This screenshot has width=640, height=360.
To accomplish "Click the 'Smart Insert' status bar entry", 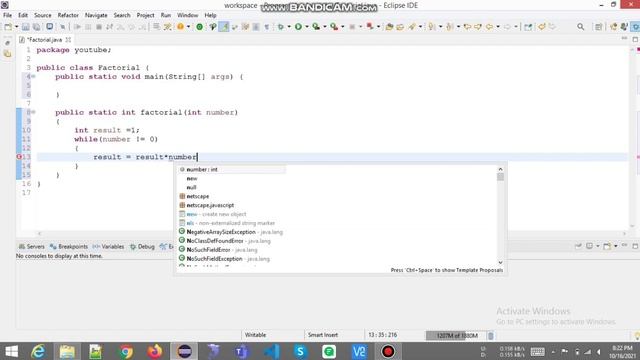I will (x=323, y=335).
